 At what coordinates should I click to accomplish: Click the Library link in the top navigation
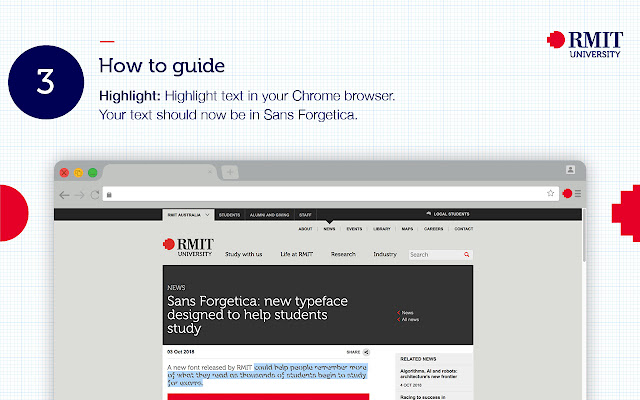pos(382,229)
